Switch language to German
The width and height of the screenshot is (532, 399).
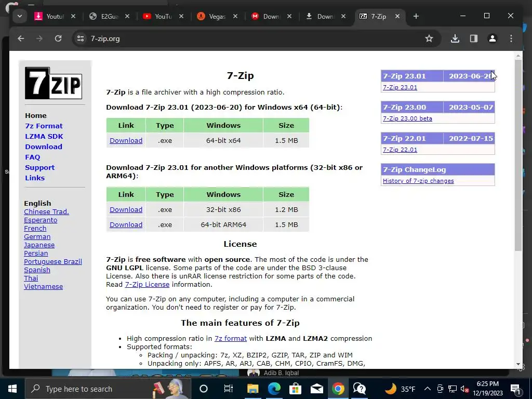click(37, 237)
